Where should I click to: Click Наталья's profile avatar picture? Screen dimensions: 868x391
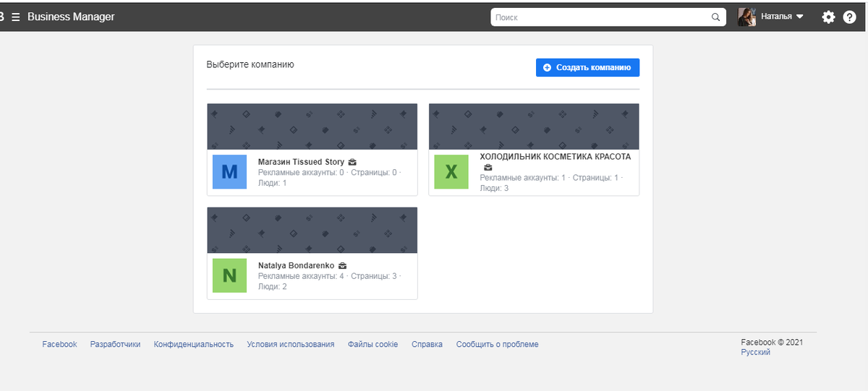click(746, 17)
